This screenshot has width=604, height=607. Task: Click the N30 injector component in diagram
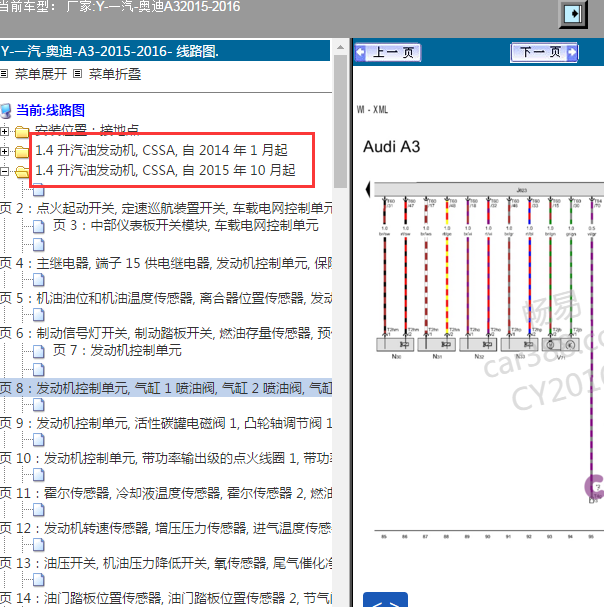click(395, 344)
